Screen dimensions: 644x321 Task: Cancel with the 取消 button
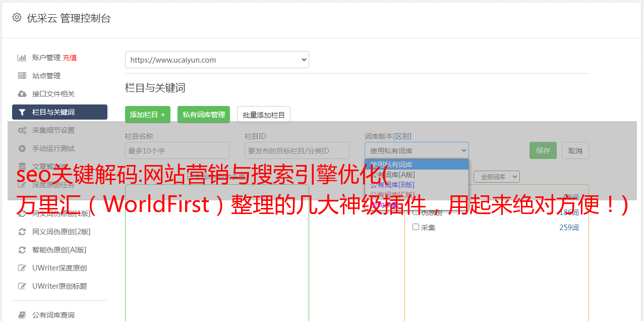575,150
